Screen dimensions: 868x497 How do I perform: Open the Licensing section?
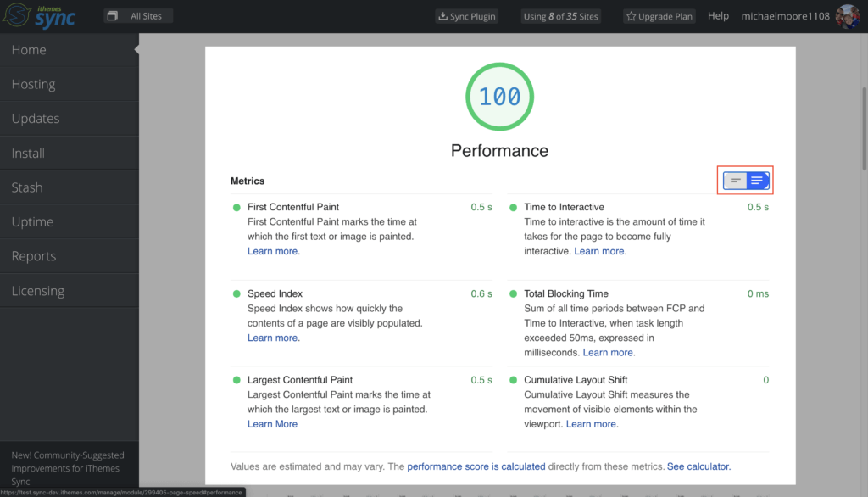70,290
